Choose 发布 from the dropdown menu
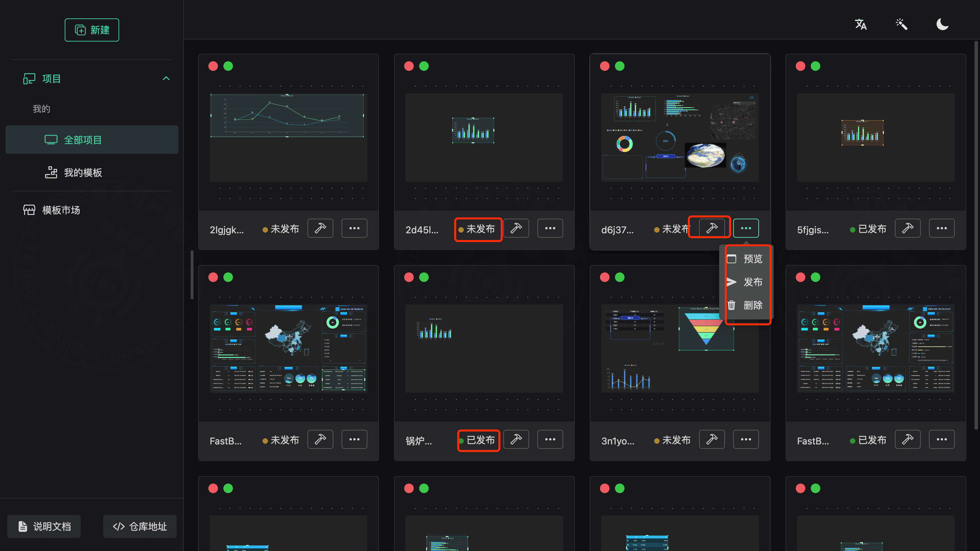Screen dimensions: 980x551 click(746, 282)
